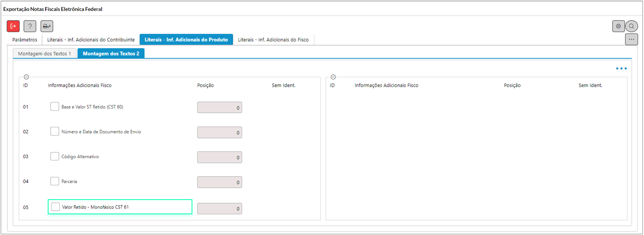The height and width of the screenshot is (235, 644).
Task: Open help with the question mark icon
Action: (x=30, y=26)
